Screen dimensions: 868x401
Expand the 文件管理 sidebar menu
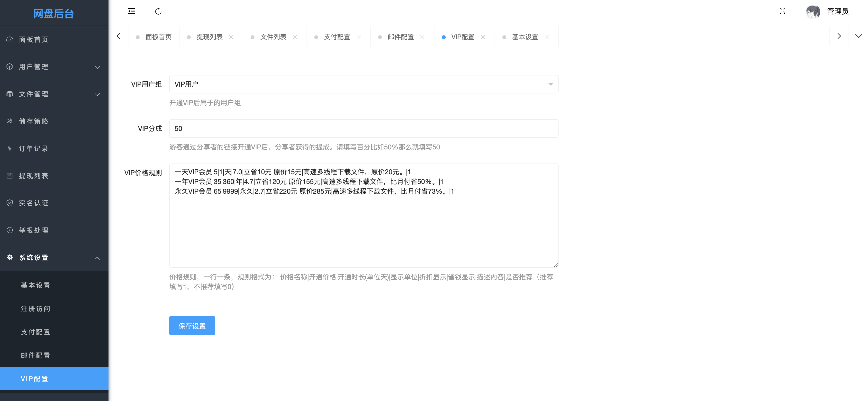click(54, 94)
